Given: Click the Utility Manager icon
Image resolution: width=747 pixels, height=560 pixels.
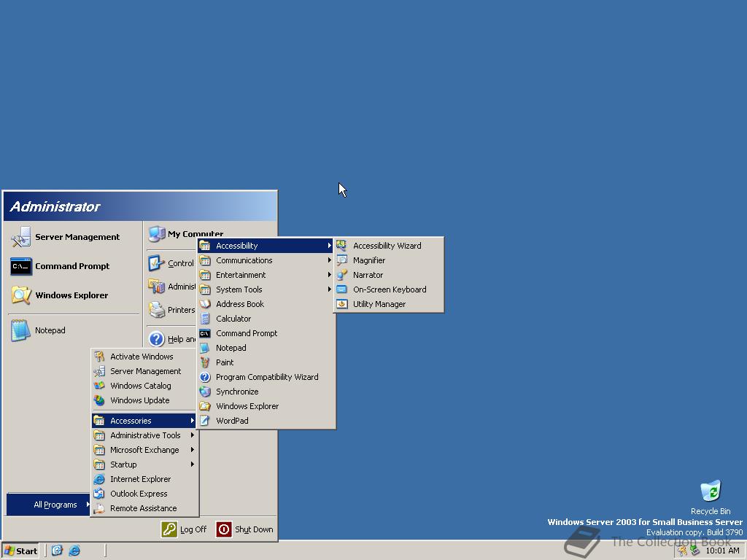Looking at the screenshot, I should pos(341,304).
